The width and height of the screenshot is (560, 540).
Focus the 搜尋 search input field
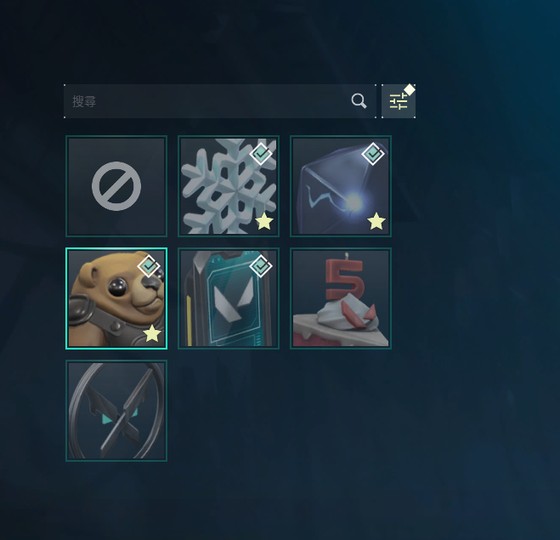tap(220, 101)
